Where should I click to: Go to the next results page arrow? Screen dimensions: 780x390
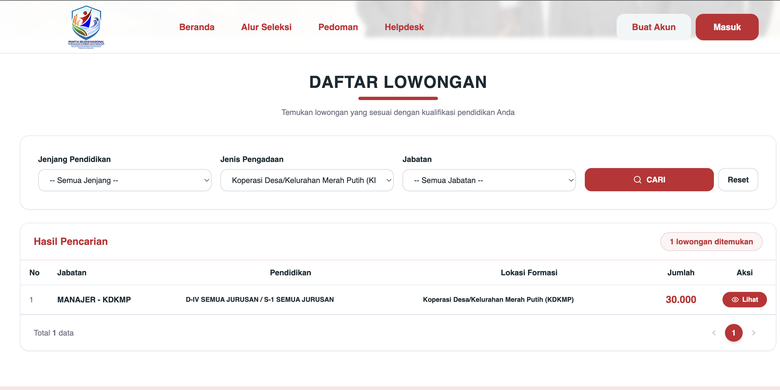point(754,333)
